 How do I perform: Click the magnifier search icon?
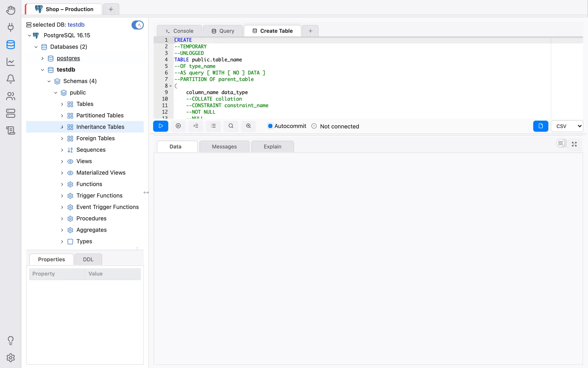click(231, 126)
